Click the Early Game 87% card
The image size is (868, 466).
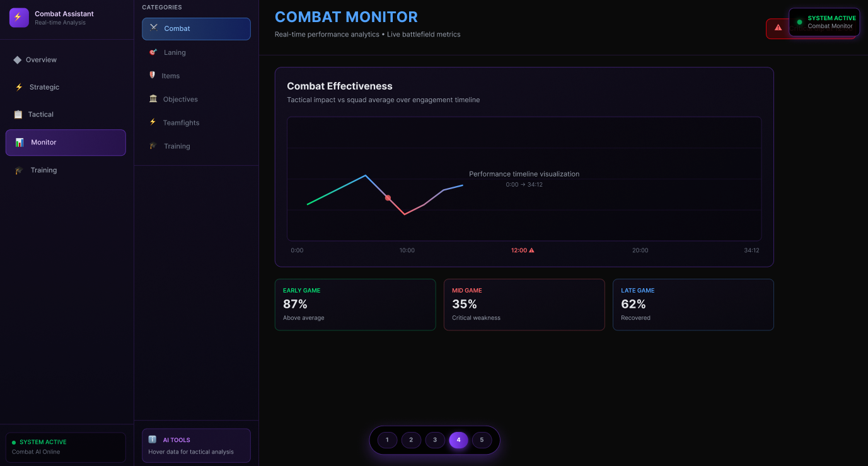pyautogui.click(x=355, y=305)
